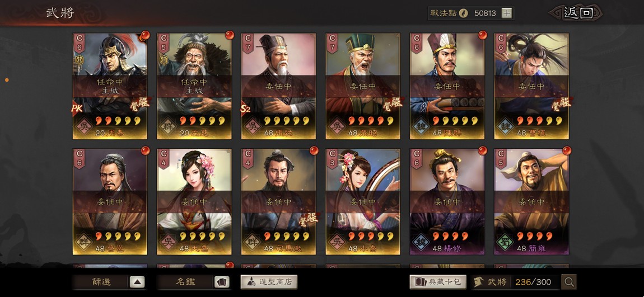Select the 小喬 general card
Screen dimensions: 644x297
[363, 201]
